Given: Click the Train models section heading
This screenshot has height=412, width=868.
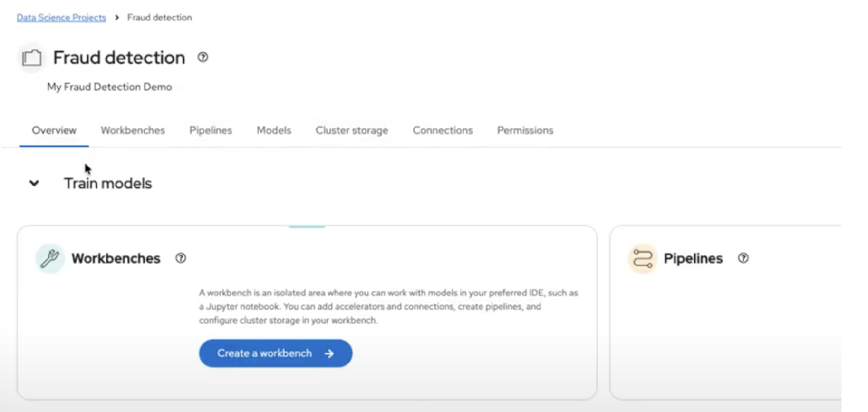Looking at the screenshot, I should 108,184.
